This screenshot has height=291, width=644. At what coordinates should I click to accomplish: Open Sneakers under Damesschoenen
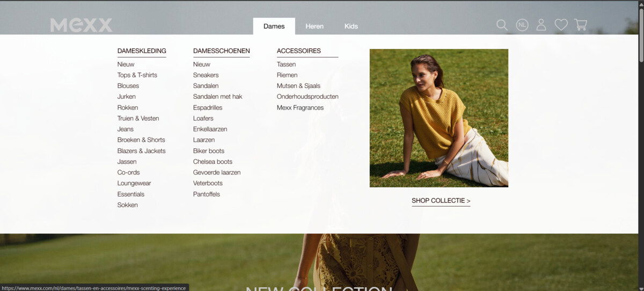click(206, 75)
